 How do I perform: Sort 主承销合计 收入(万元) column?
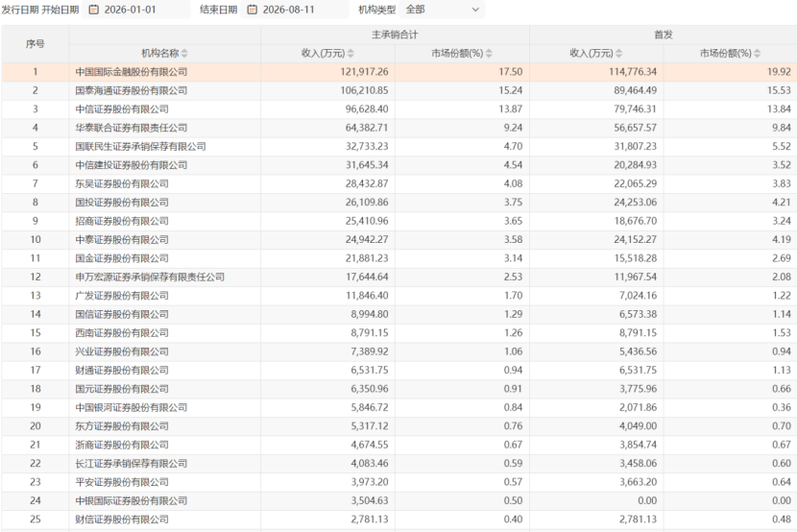point(350,54)
